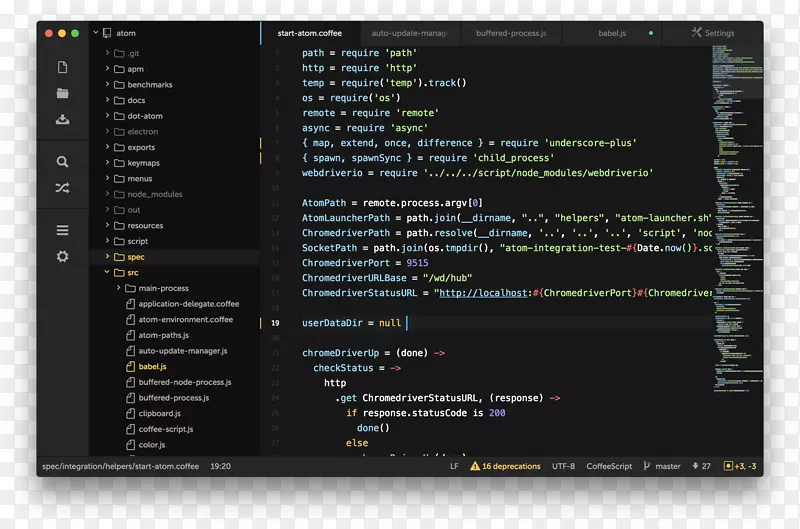Open buffered-process.js in tree
Viewport: 800px width, 529px height.
(x=173, y=397)
